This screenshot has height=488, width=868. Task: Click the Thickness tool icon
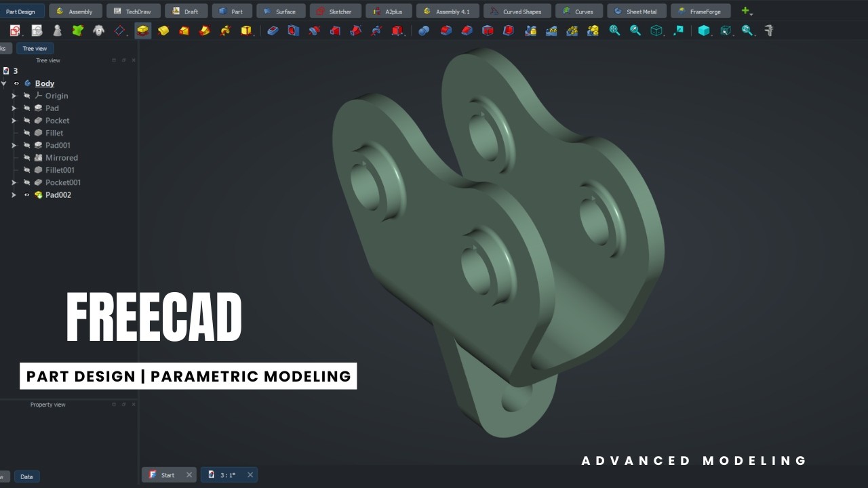(x=509, y=30)
